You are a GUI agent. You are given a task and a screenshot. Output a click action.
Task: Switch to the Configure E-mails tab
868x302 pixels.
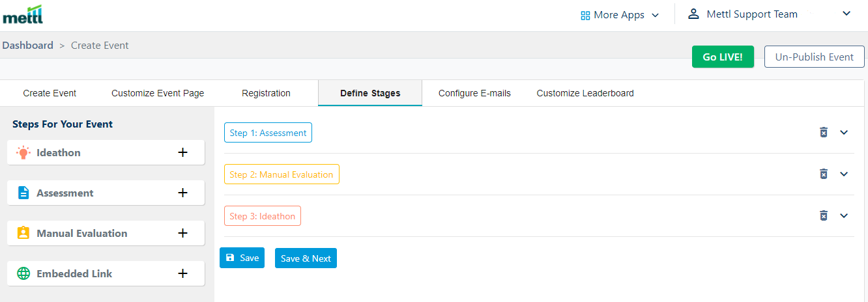click(474, 93)
